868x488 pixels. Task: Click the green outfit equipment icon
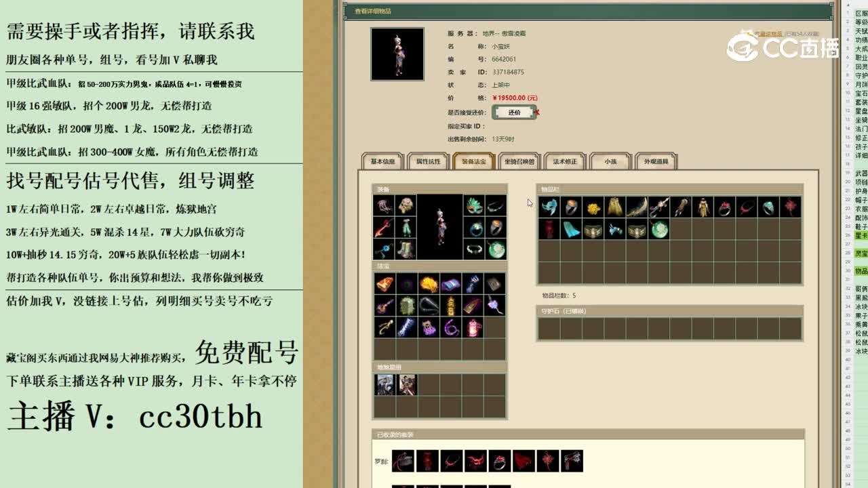(x=406, y=228)
